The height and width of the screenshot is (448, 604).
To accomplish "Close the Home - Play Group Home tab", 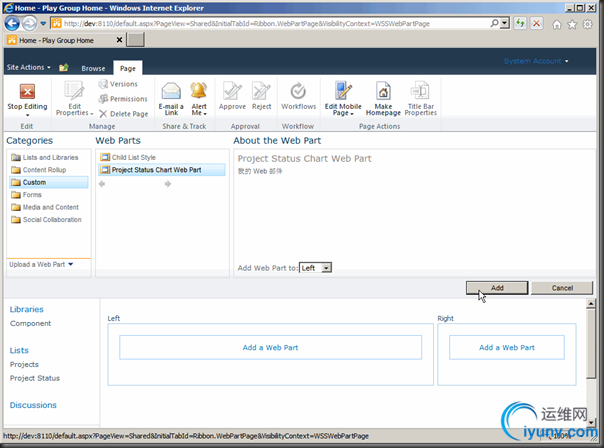I will [119, 40].
